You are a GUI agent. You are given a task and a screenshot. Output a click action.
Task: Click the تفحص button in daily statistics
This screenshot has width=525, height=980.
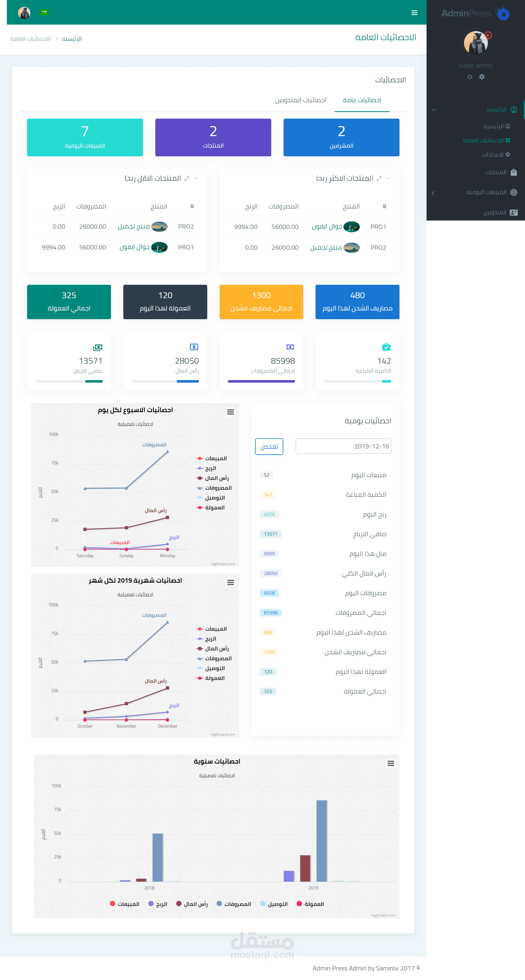[269, 446]
